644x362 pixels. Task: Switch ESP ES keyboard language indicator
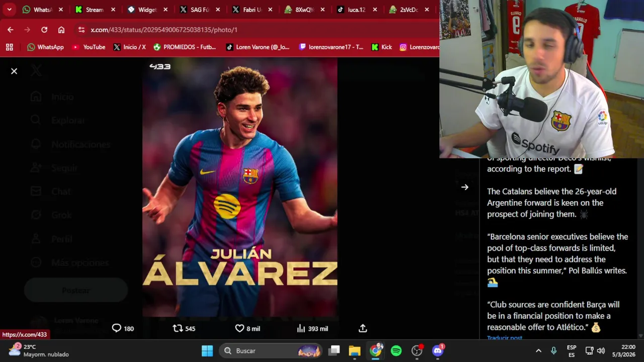pos(572,350)
